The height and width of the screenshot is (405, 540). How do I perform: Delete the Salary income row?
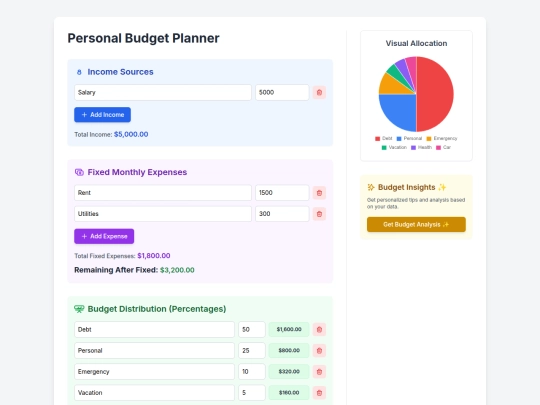pyautogui.click(x=319, y=92)
